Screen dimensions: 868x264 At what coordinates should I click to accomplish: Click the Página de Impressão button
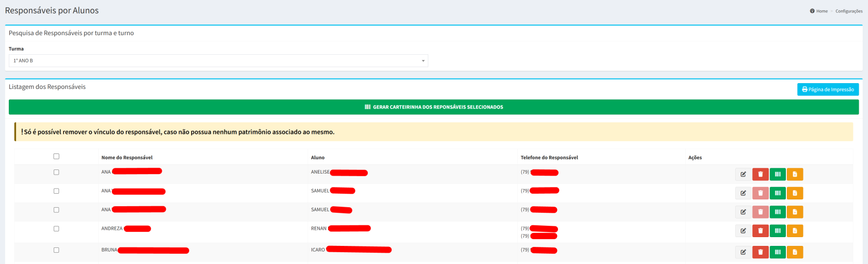point(828,89)
